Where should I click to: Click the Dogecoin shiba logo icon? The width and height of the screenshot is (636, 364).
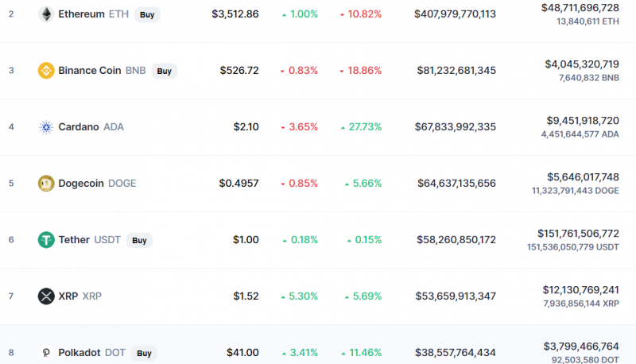point(46,184)
